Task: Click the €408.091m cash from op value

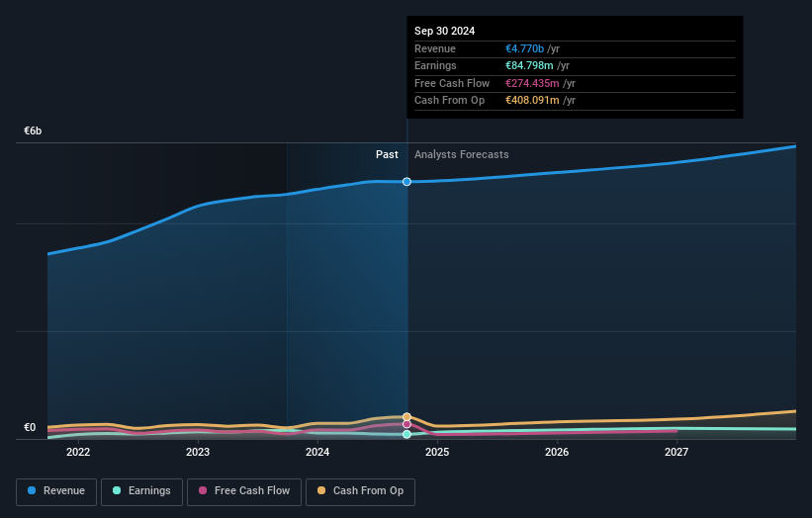Action: [x=532, y=101]
